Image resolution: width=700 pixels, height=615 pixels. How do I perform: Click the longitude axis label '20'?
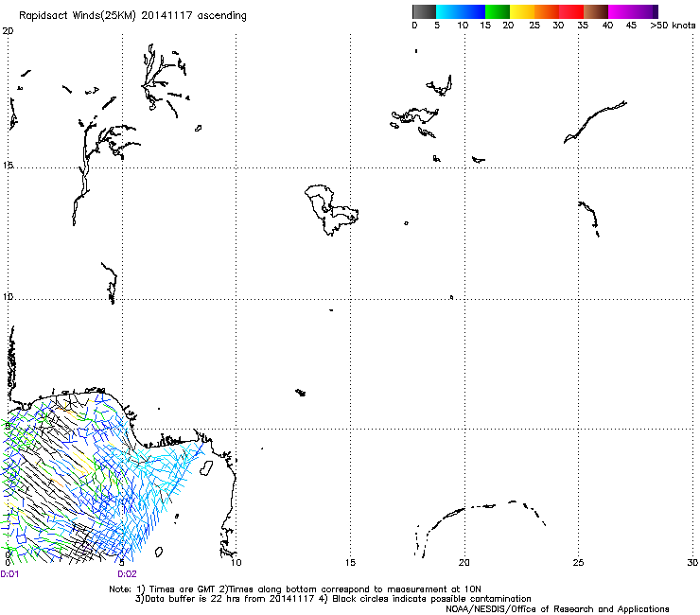tap(464, 562)
